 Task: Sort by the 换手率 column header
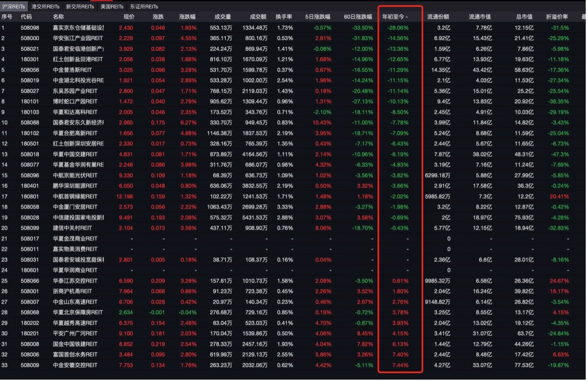[284, 17]
